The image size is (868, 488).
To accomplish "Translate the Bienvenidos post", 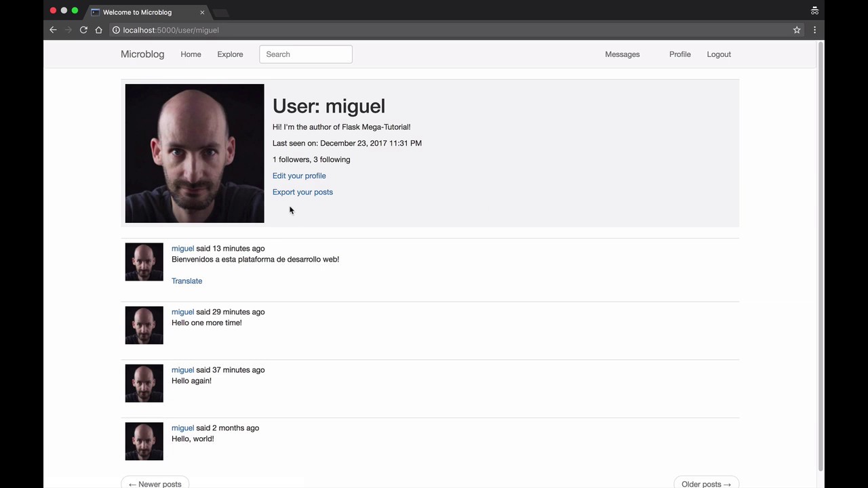I will (x=186, y=281).
